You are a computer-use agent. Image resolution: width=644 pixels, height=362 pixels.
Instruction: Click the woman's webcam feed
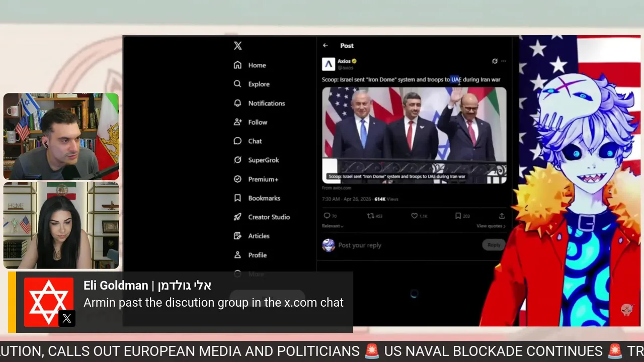pyautogui.click(x=61, y=225)
